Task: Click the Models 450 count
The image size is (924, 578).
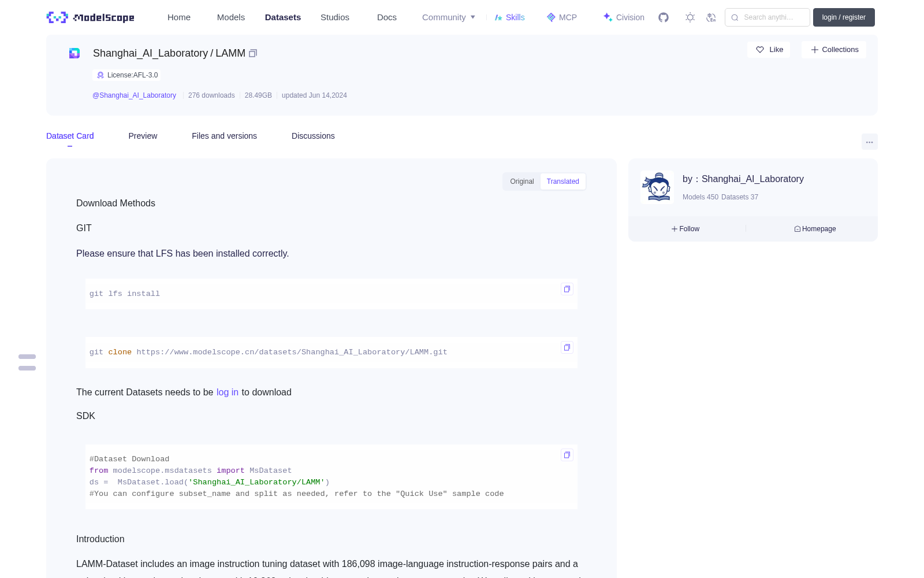Action: (x=701, y=197)
